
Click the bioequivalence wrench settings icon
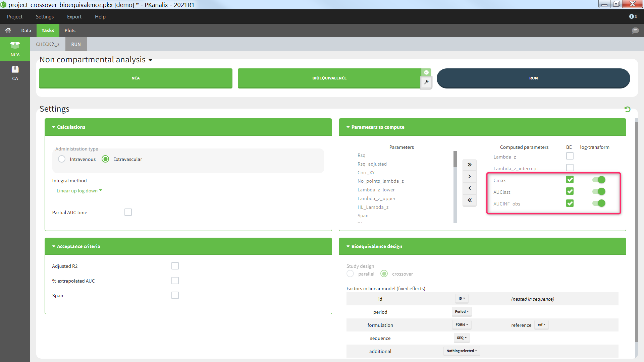426,82
